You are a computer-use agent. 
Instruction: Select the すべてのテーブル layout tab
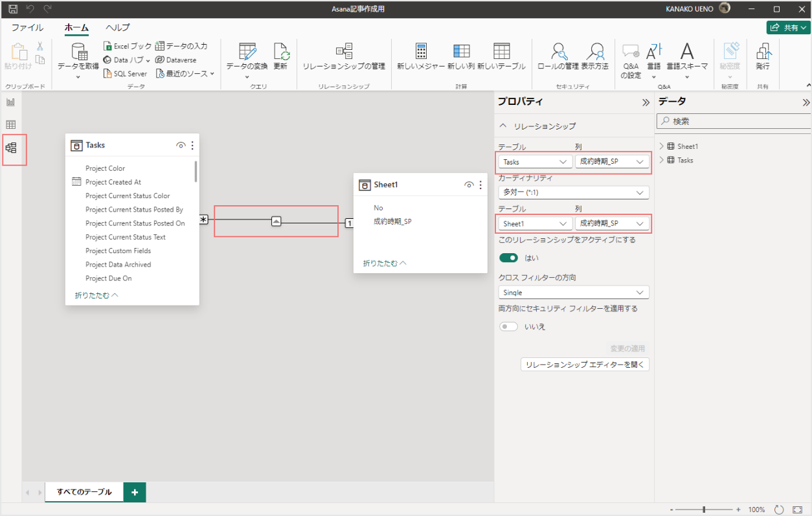point(84,492)
